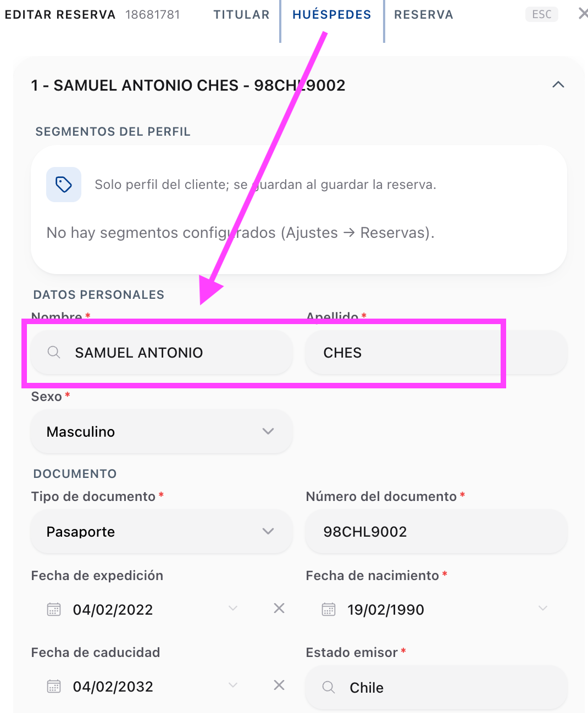
Task: Click calendar icon for Fecha de expedición
Action: [54, 609]
